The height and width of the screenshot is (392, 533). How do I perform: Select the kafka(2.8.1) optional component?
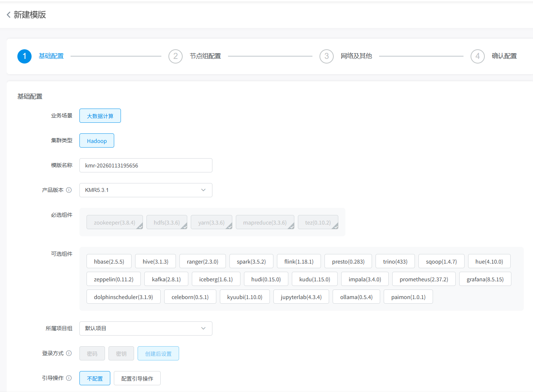pos(166,279)
